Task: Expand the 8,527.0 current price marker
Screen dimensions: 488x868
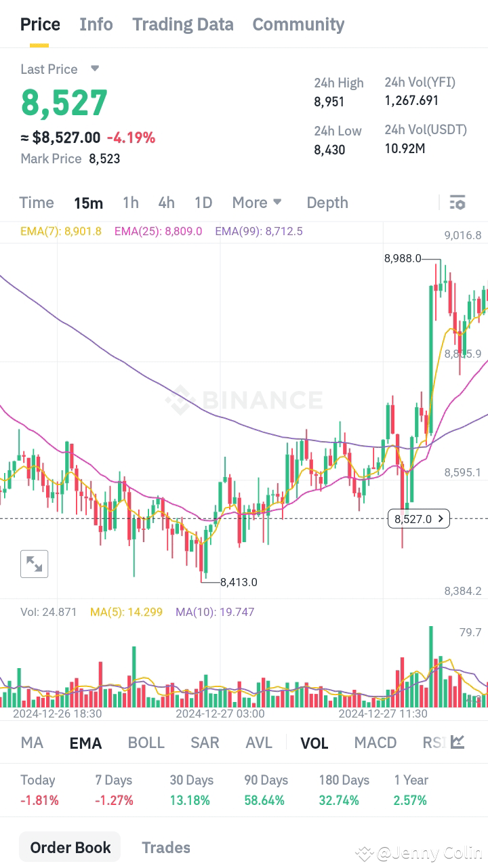Action: coord(442,518)
